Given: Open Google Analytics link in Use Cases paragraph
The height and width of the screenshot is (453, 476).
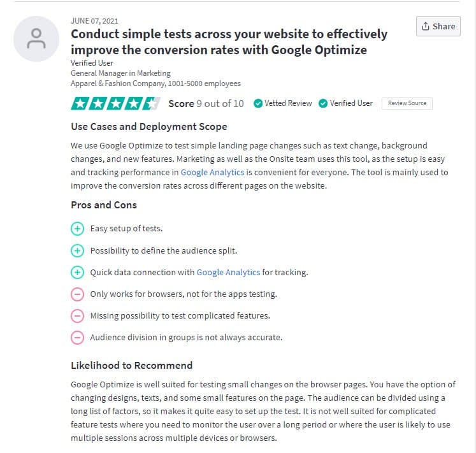Looking at the screenshot, I should (212, 172).
